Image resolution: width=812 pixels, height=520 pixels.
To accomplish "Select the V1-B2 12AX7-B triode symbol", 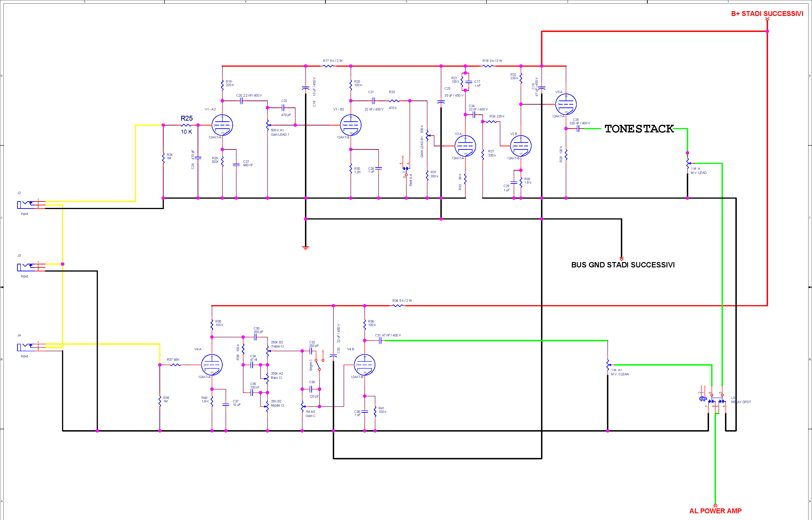I will coord(351,125).
